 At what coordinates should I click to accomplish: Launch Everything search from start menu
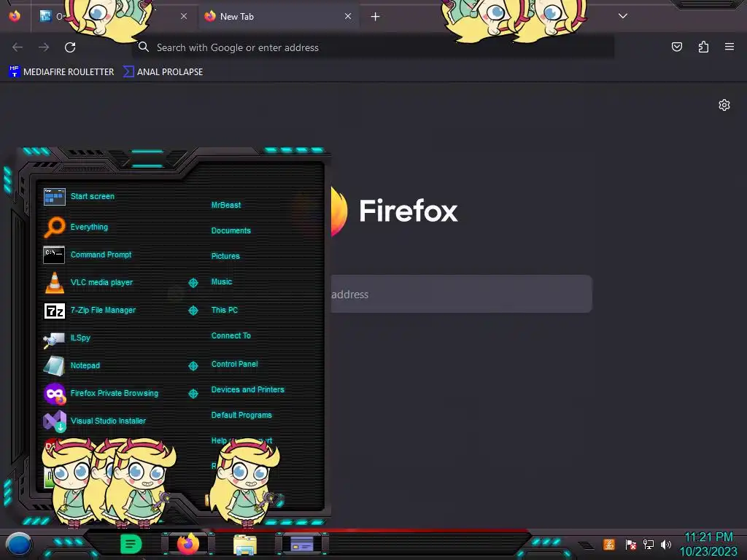pos(89,227)
